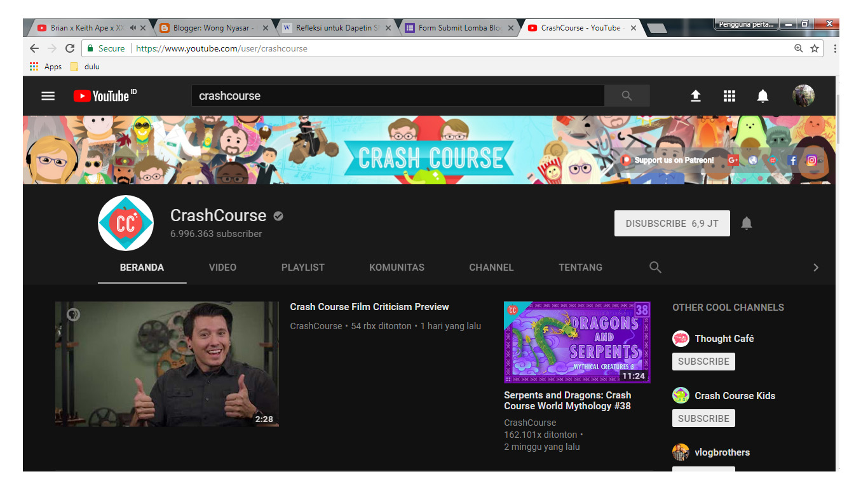This screenshot has width=868, height=488.
Task: Click the search magnifier button
Action: [627, 96]
